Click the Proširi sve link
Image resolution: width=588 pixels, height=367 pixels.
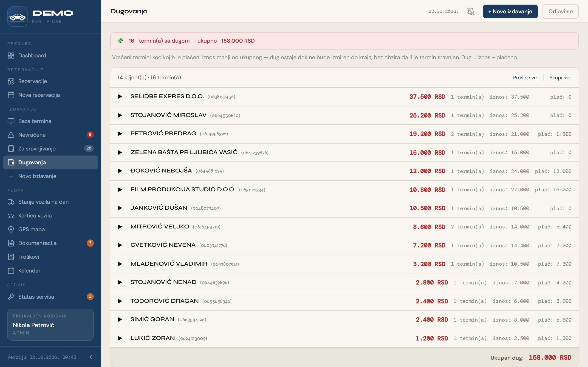525,78
